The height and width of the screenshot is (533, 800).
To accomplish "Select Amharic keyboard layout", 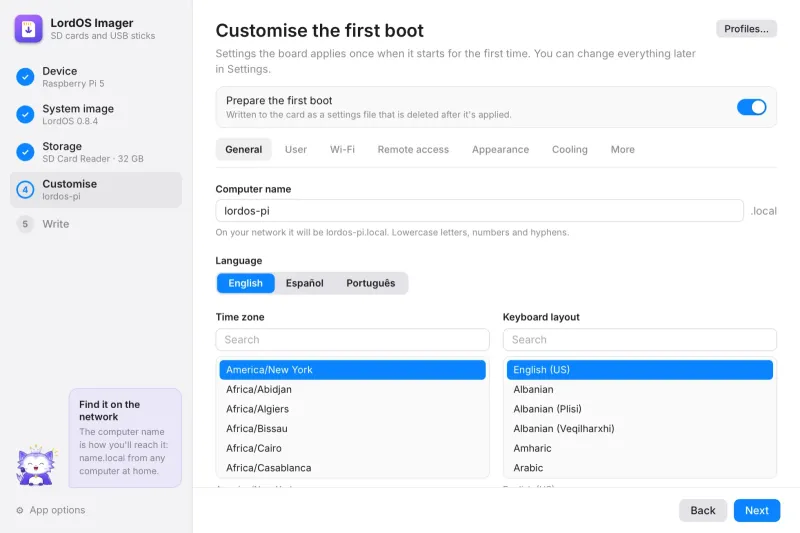I will point(640,448).
